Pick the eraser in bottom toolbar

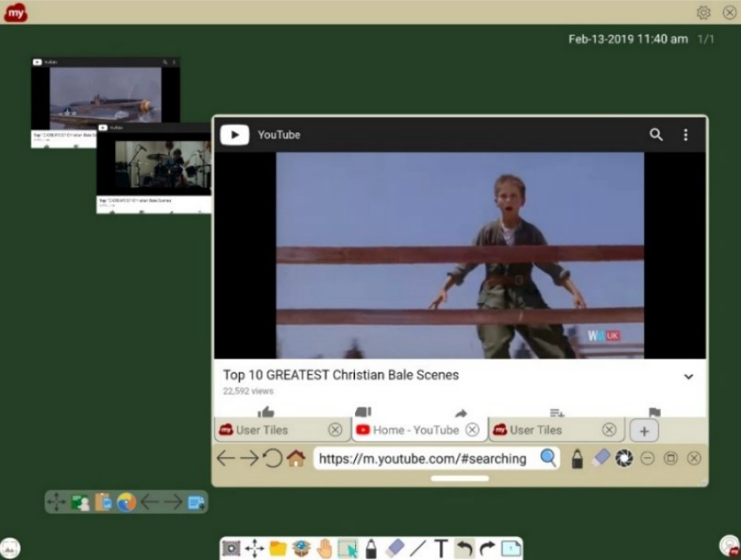pos(395,549)
